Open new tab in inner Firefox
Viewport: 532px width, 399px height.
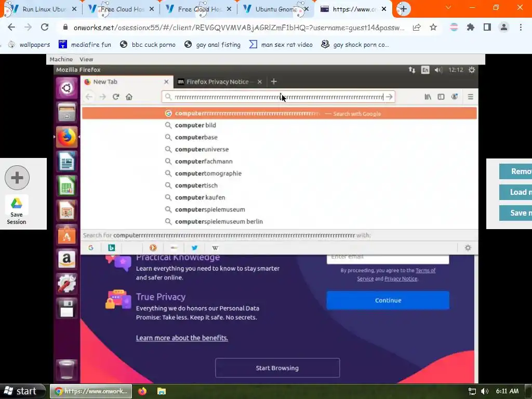coord(274,82)
